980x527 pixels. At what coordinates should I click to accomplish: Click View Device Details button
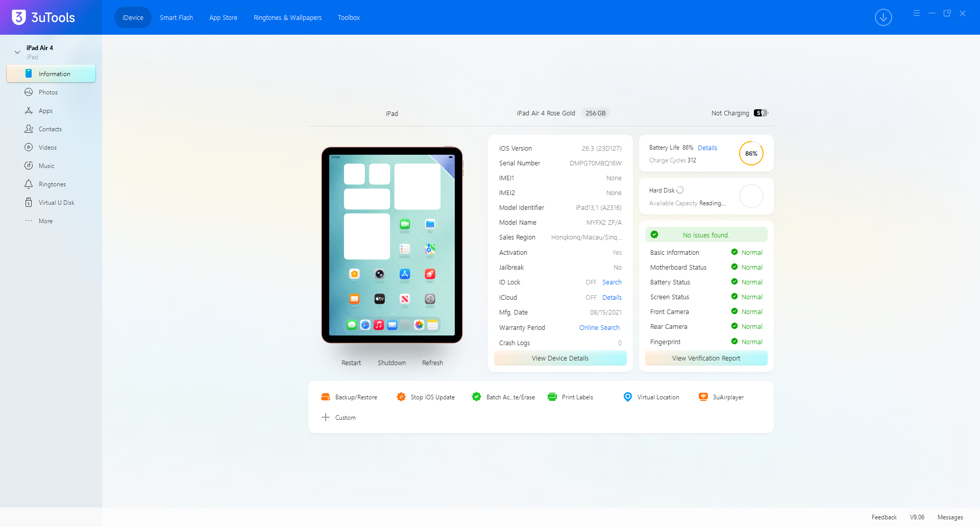tap(560, 358)
